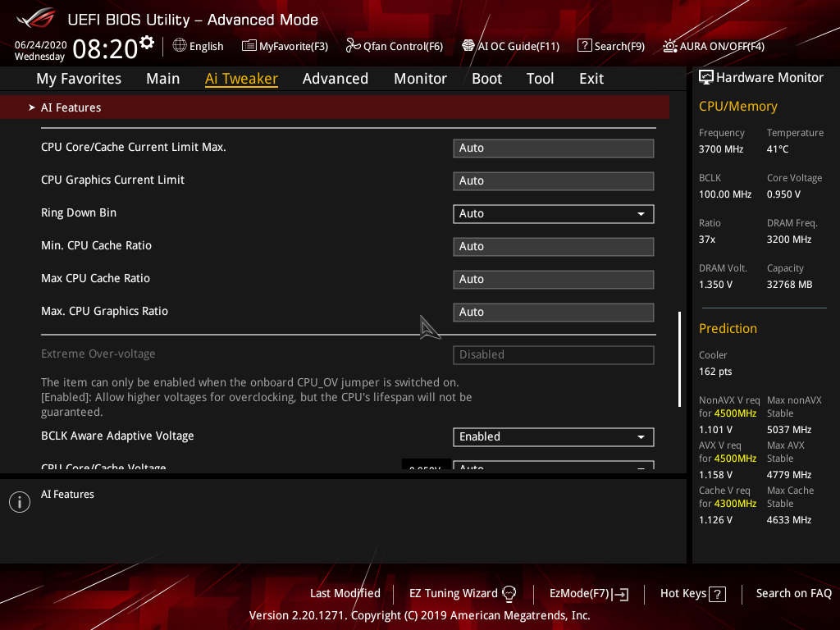840x630 pixels.
Task: Select BCLK Aware Adaptive Voltage label
Action: coord(117,436)
